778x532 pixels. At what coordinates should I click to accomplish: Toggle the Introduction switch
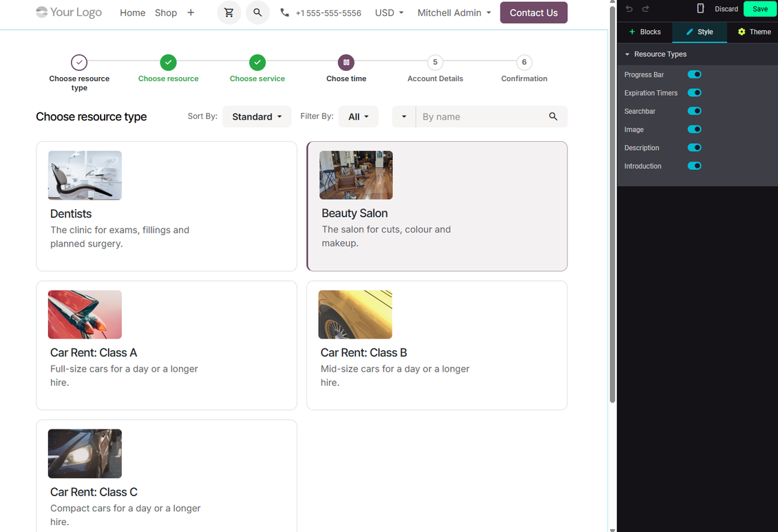tap(694, 166)
